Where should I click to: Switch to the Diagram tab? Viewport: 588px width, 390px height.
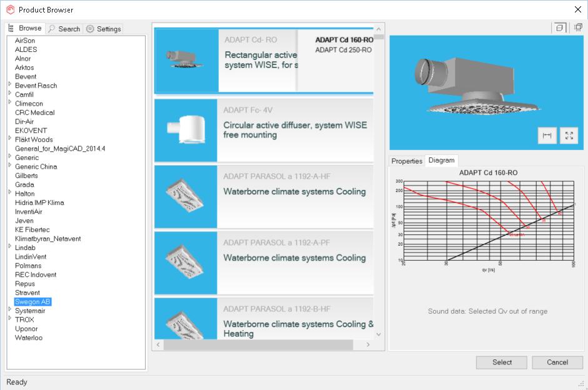click(441, 160)
